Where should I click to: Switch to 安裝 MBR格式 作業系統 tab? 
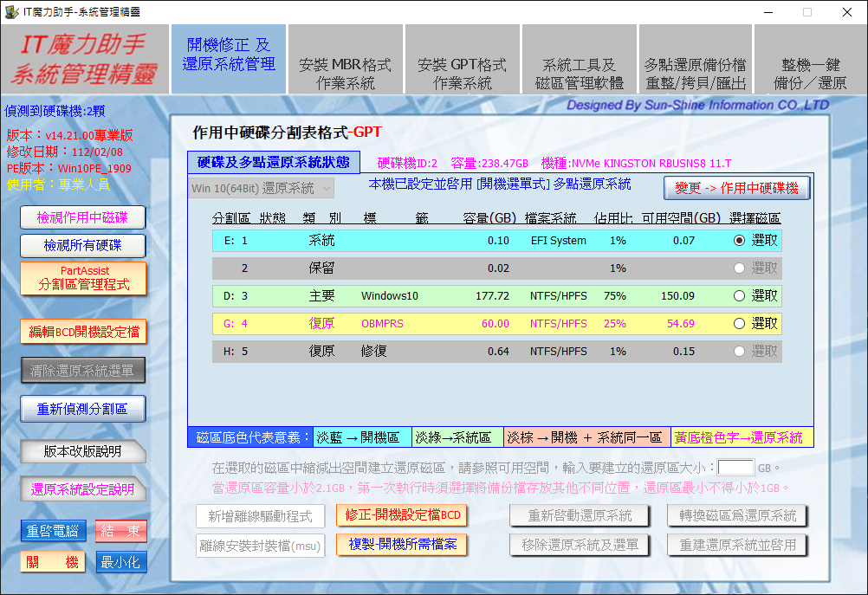click(x=345, y=74)
